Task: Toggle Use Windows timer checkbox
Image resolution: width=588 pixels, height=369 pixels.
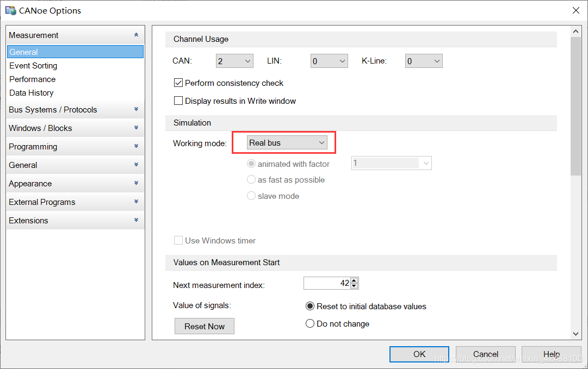Action: [178, 241]
